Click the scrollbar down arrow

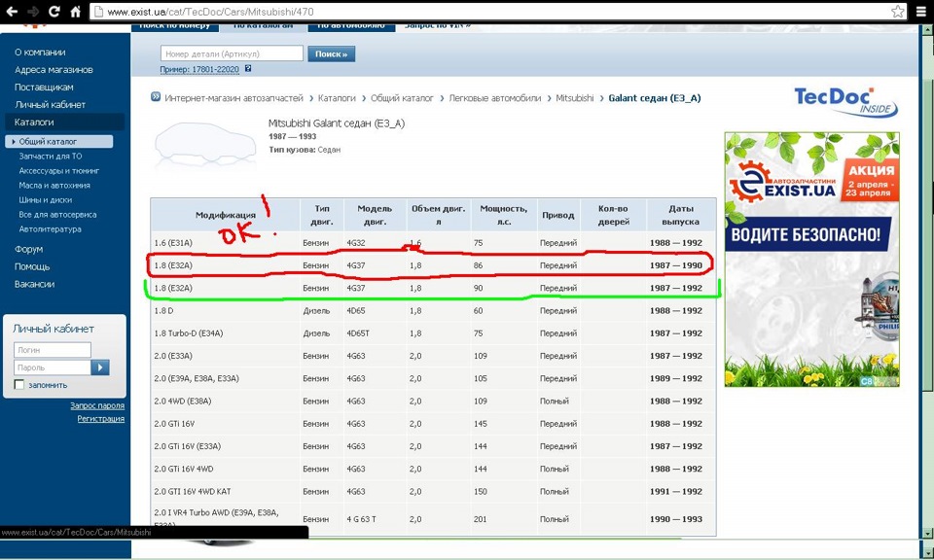tap(927, 533)
